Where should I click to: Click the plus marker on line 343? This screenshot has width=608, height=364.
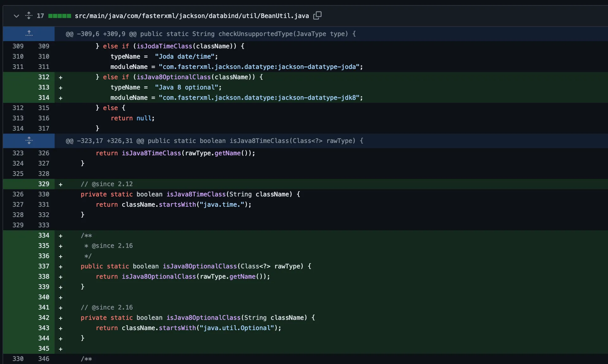click(x=60, y=328)
